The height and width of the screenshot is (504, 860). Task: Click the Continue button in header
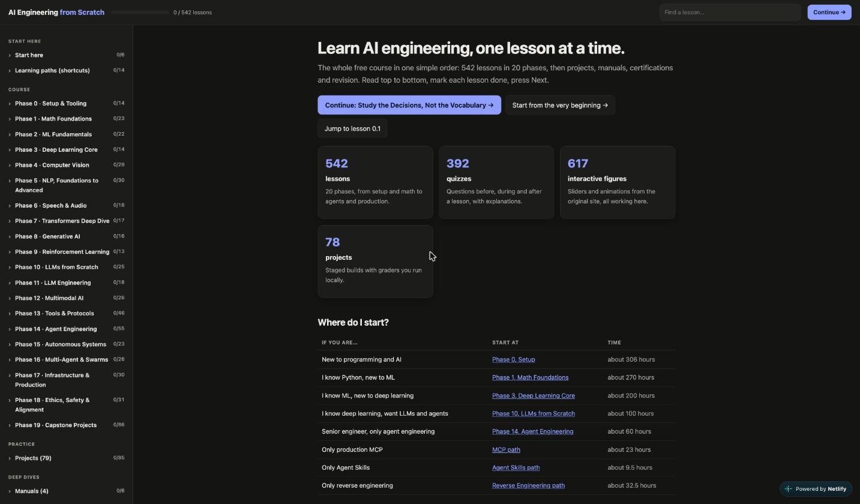829,12
